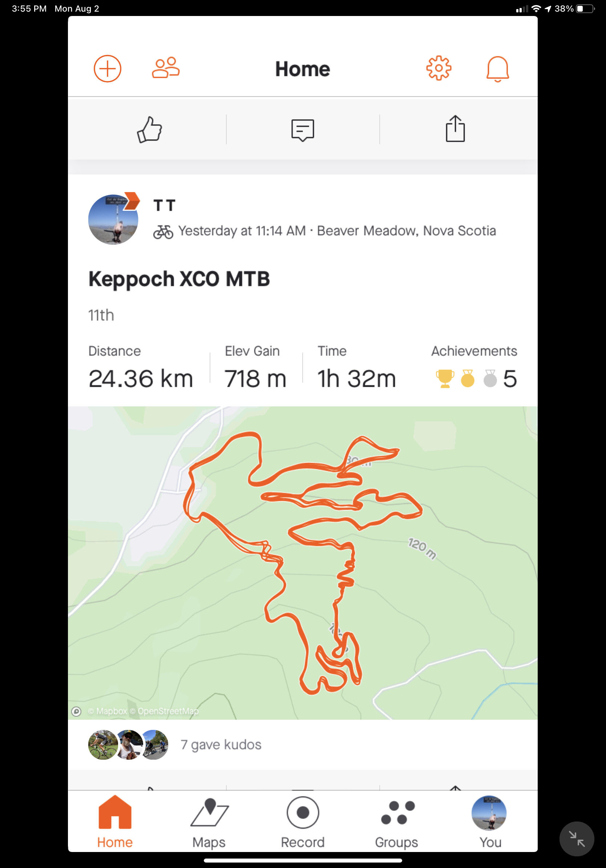Give kudos with the thumbs-up icon
The height and width of the screenshot is (868, 606).
[150, 130]
